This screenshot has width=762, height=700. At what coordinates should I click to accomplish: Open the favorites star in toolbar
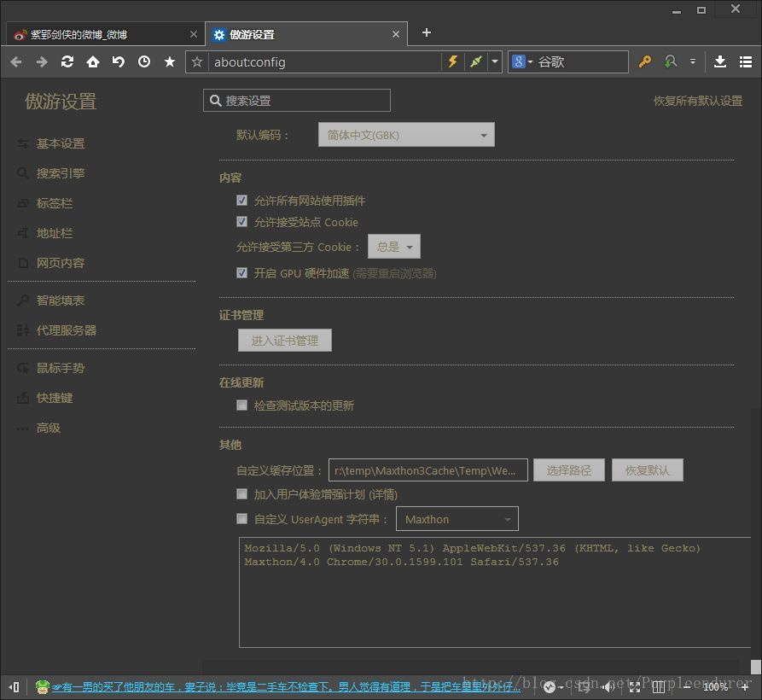coord(170,61)
